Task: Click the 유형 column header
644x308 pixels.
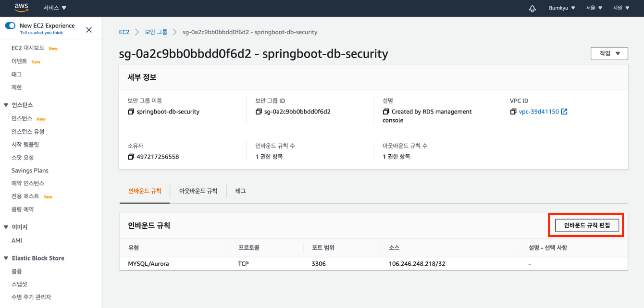Action: coord(134,248)
